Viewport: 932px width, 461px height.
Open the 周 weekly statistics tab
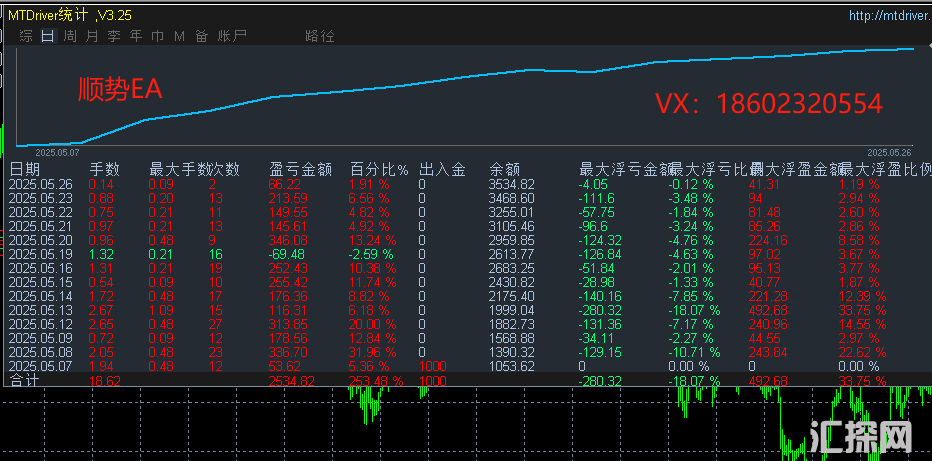click(x=70, y=36)
